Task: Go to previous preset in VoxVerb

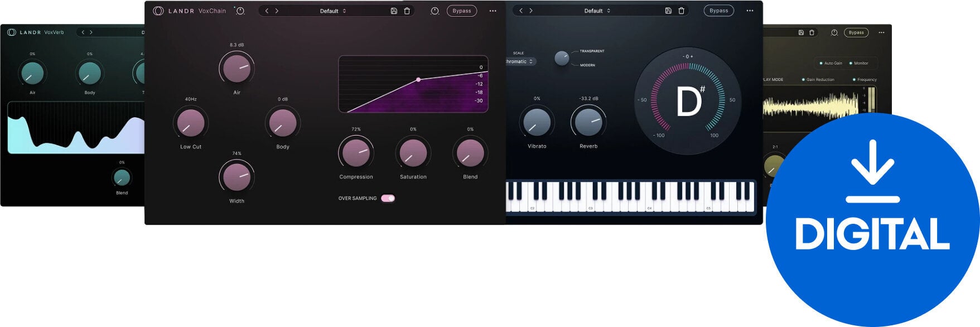Action: [83, 32]
